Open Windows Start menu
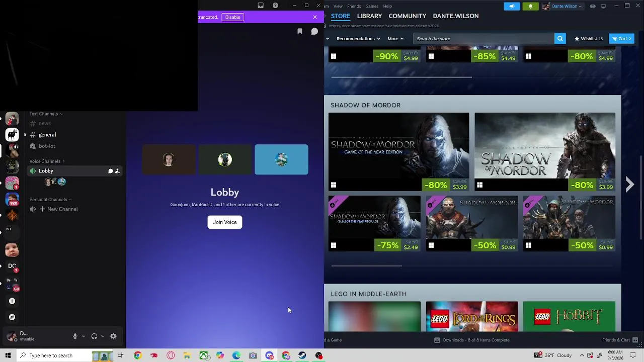 point(8,355)
